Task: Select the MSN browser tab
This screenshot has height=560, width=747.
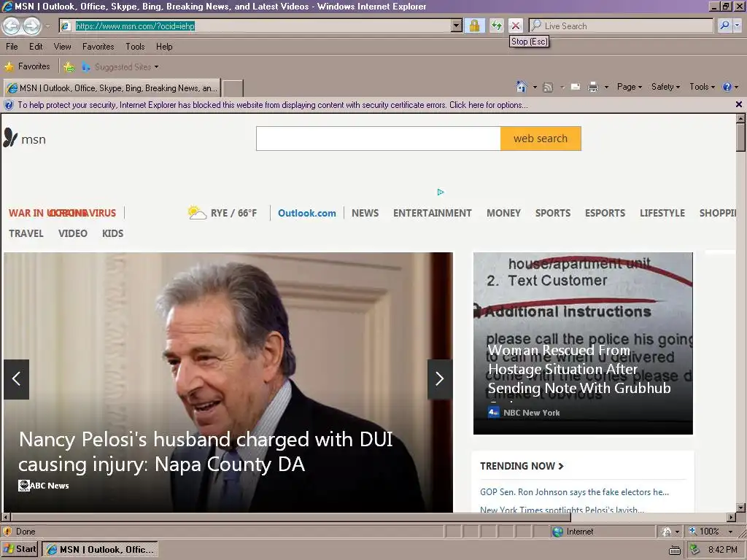Action: 112,88
